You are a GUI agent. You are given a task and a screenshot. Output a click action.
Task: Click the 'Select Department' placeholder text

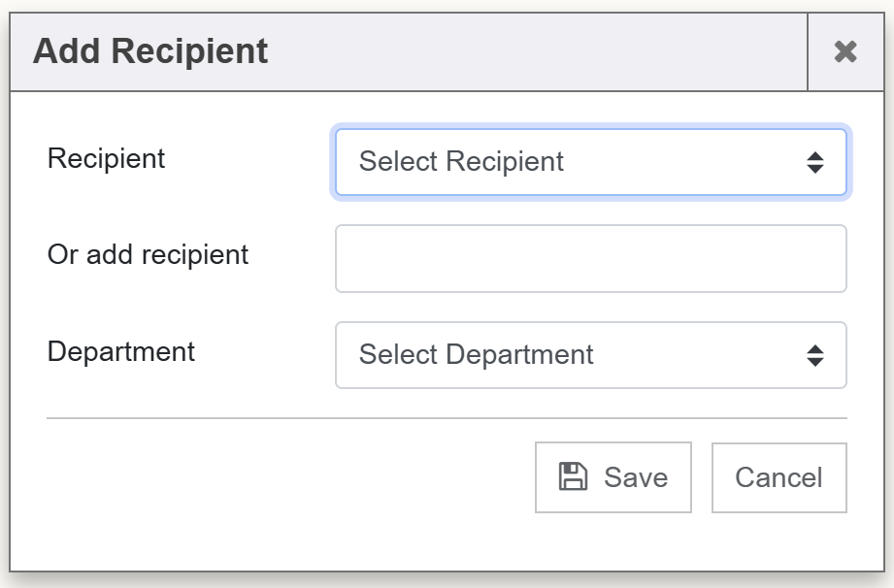pos(476,355)
